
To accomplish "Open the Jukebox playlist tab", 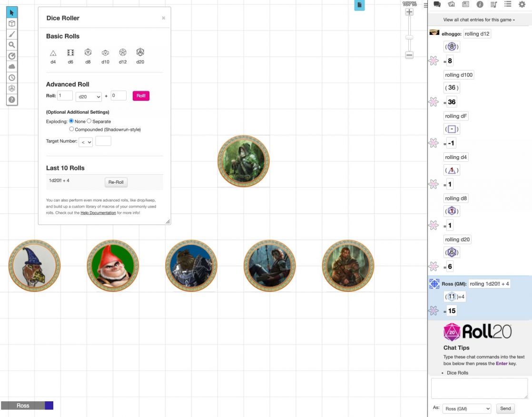I will [493, 4].
